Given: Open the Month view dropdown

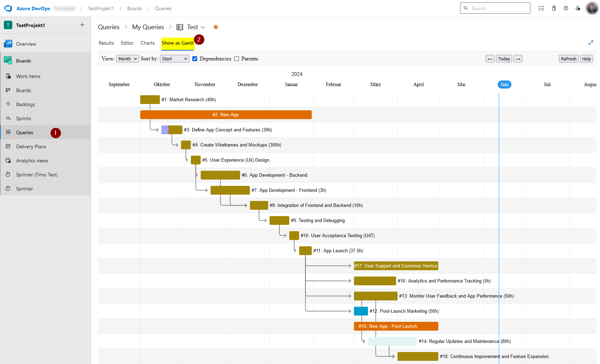Looking at the screenshot, I should [x=127, y=59].
